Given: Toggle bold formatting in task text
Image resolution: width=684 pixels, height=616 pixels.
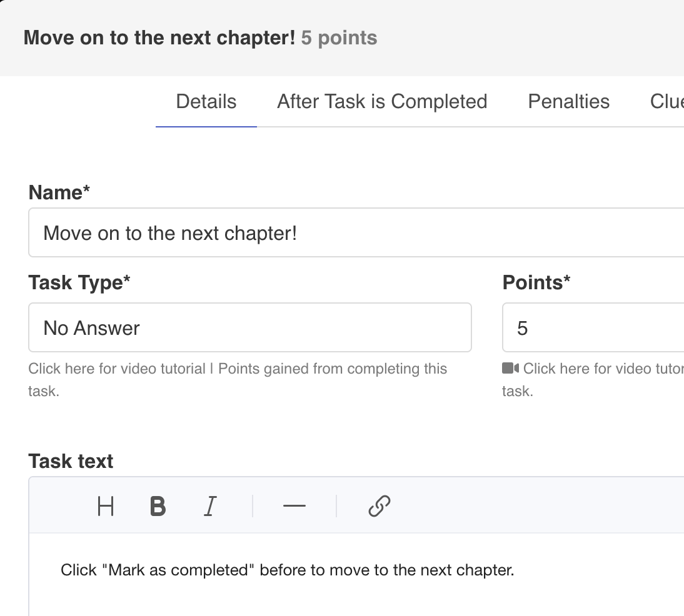Looking at the screenshot, I should tap(158, 506).
